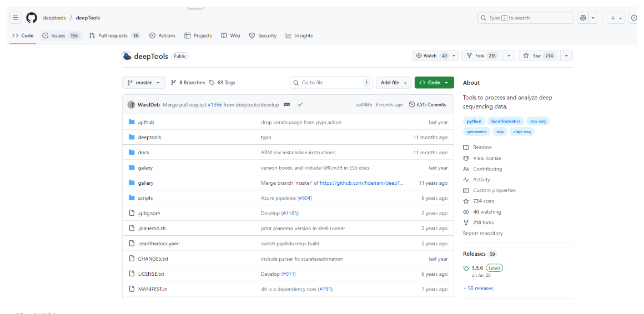Open pull request #1356 link

[x=215, y=105]
